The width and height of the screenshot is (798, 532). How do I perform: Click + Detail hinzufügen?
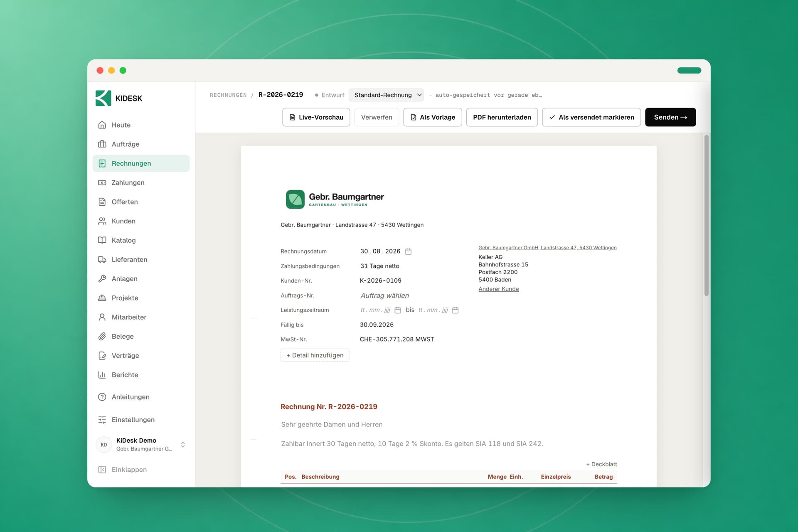pyautogui.click(x=315, y=355)
